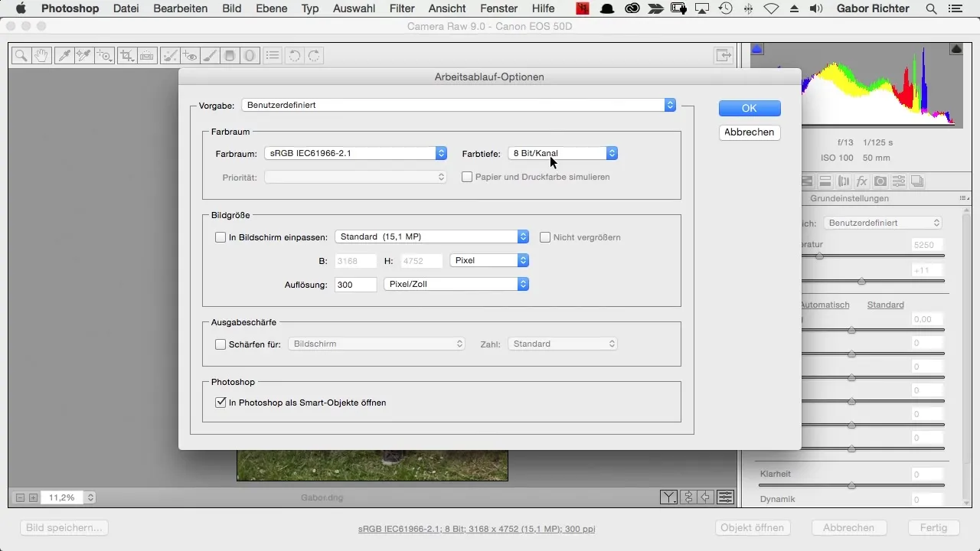Select the Spot Removal tool

pyautogui.click(x=171, y=56)
